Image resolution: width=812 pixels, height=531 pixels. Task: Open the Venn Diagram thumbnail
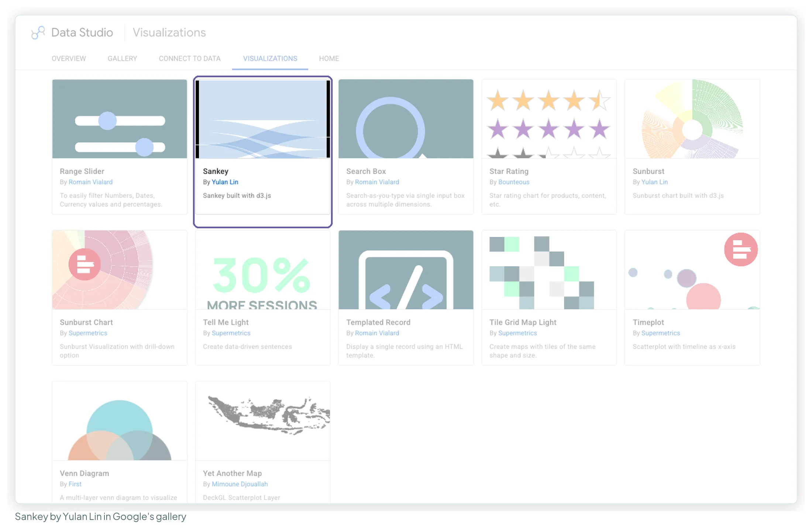(x=120, y=421)
